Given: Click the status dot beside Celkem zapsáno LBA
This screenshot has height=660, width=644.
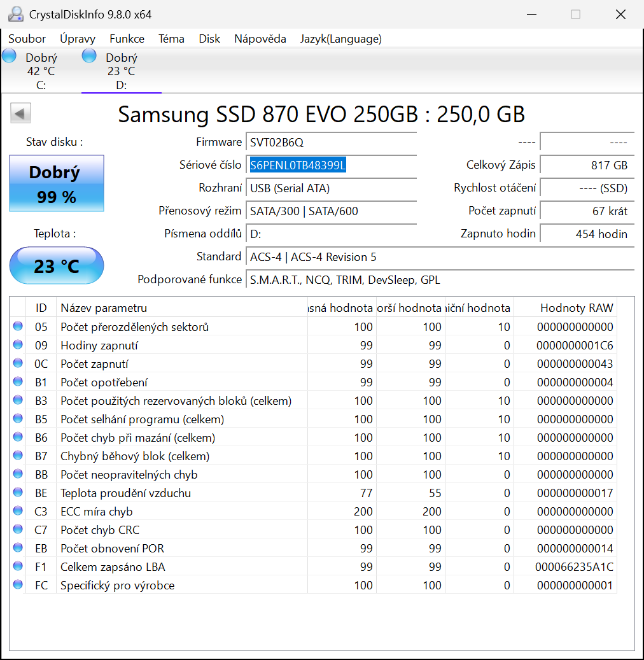Looking at the screenshot, I should 19,566.
